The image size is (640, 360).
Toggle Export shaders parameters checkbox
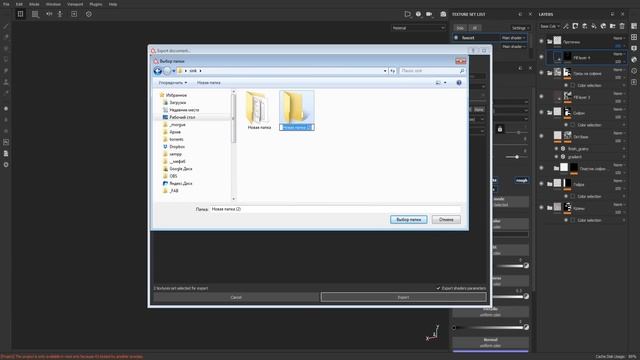tap(438, 288)
